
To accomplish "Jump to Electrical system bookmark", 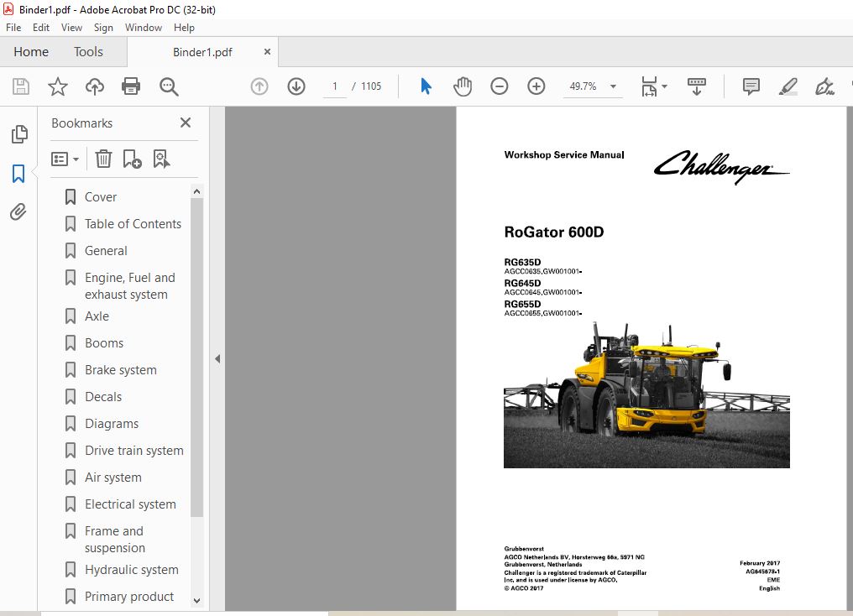I will (130, 504).
